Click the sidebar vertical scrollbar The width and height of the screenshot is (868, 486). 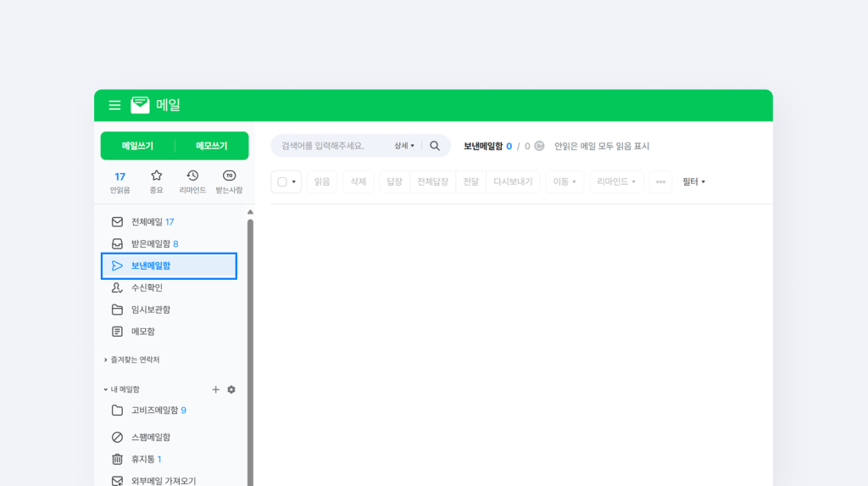pos(250,353)
